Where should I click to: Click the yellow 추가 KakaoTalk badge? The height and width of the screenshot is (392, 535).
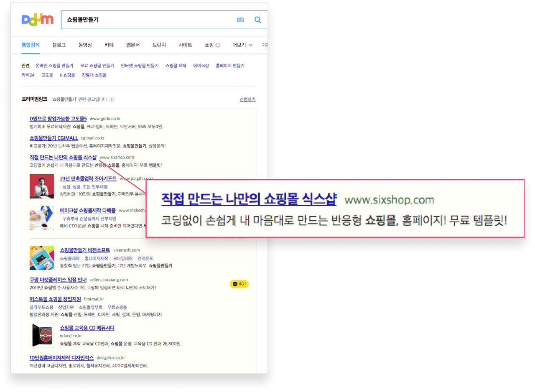coord(239,284)
